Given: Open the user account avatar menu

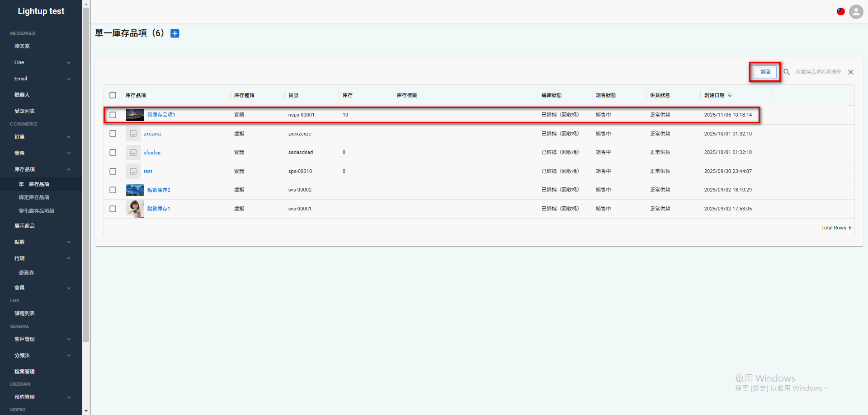Looking at the screenshot, I should pyautogui.click(x=856, y=12).
